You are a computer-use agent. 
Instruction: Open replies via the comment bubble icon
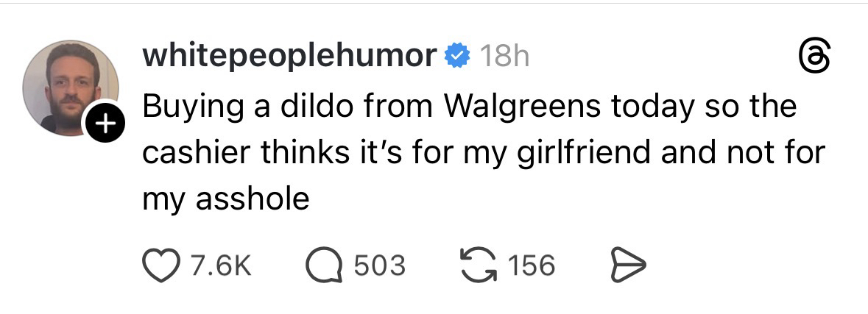point(325,266)
